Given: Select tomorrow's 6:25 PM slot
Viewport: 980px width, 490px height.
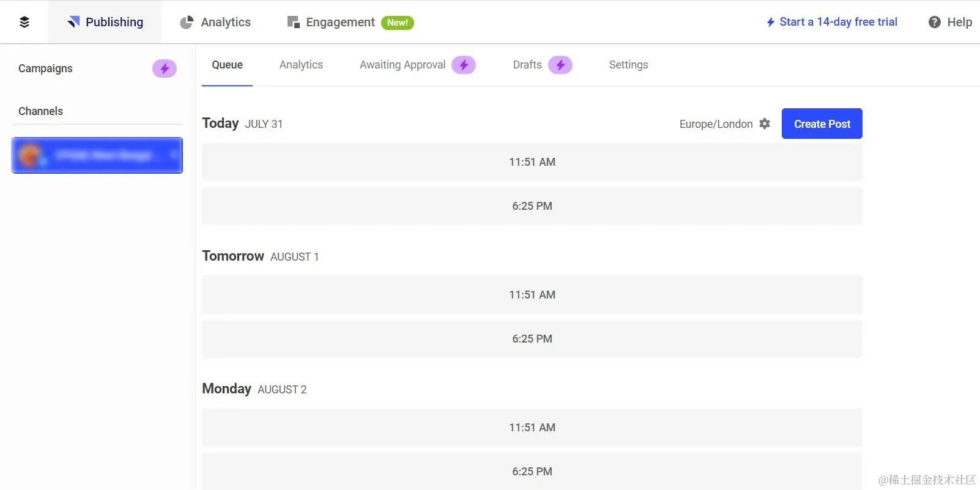Looking at the screenshot, I should coord(532,339).
